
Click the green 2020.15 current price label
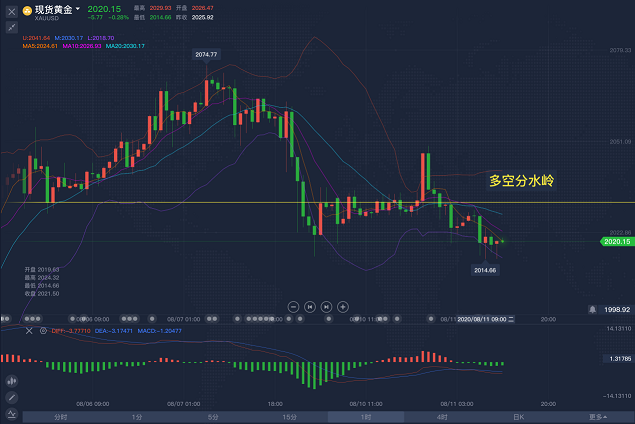[616, 241]
